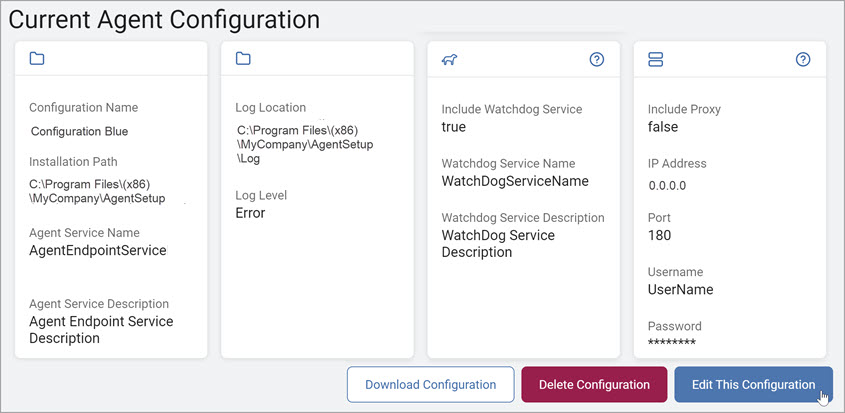
Task: Click the watchdog dog icon
Action: 449,60
